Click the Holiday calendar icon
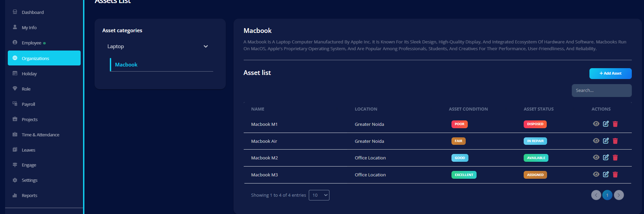 (x=15, y=73)
